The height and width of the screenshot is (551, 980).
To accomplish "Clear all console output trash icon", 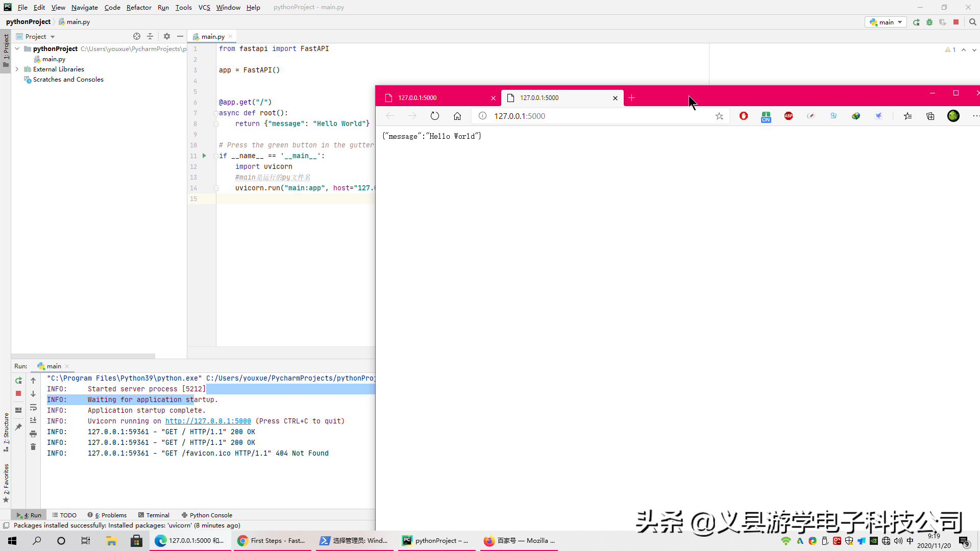I will [x=33, y=447].
